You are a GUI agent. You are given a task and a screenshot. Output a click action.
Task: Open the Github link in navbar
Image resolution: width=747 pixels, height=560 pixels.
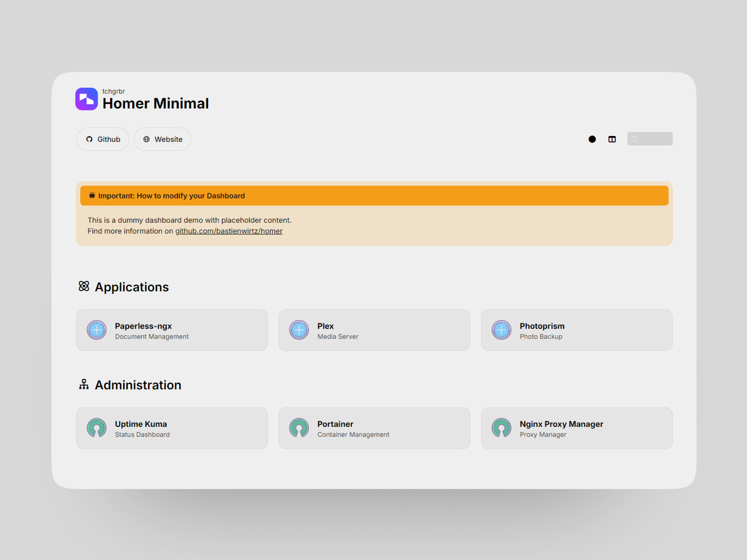(103, 139)
